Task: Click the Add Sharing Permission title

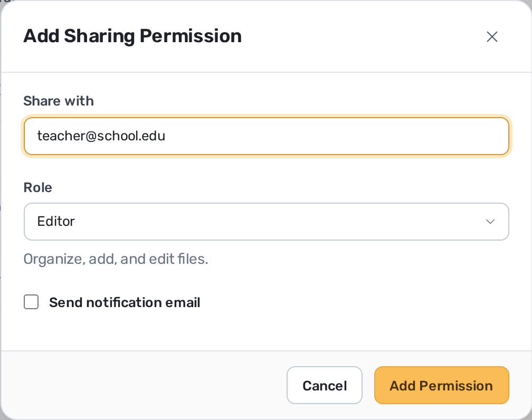Action: tap(132, 36)
